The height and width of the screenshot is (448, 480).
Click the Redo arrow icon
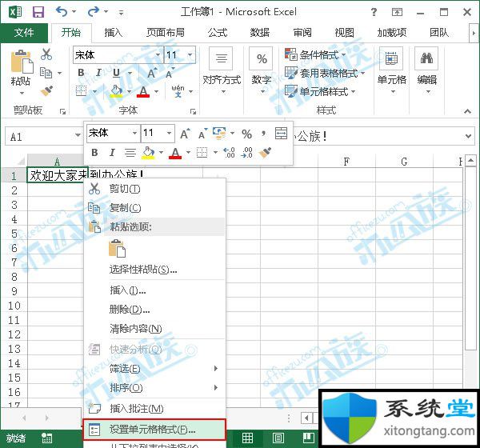pos(93,12)
